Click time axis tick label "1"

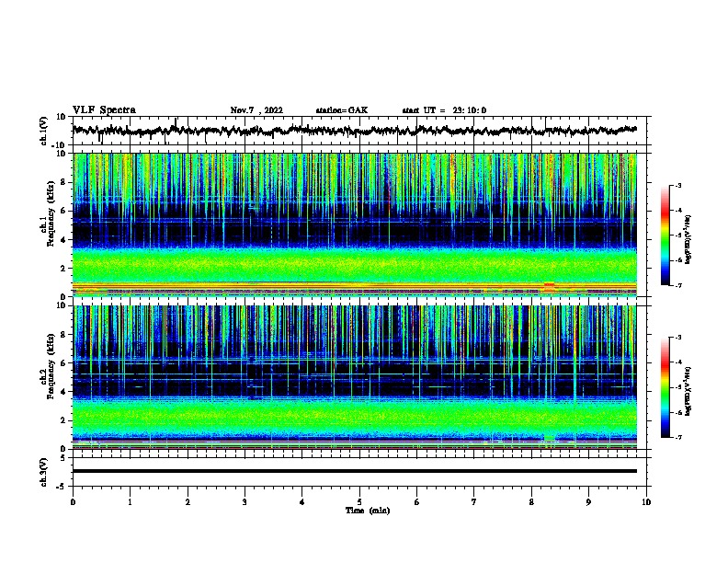coord(130,502)
